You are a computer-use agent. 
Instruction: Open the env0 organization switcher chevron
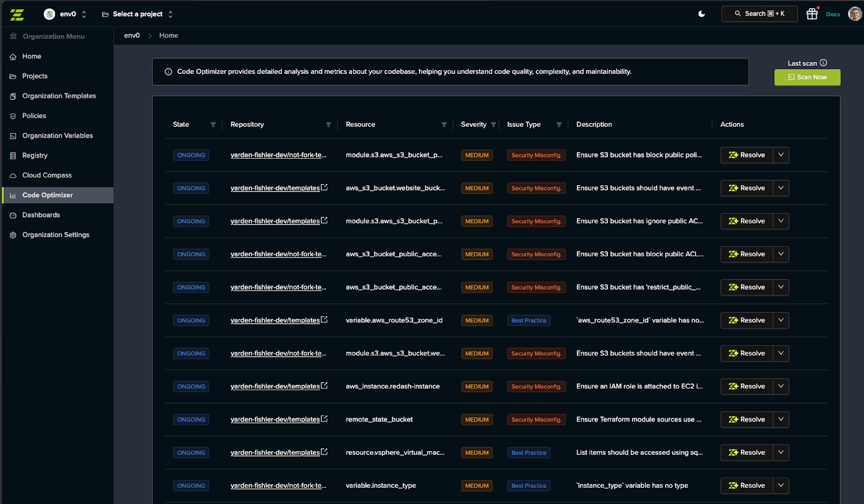(84, 14)
